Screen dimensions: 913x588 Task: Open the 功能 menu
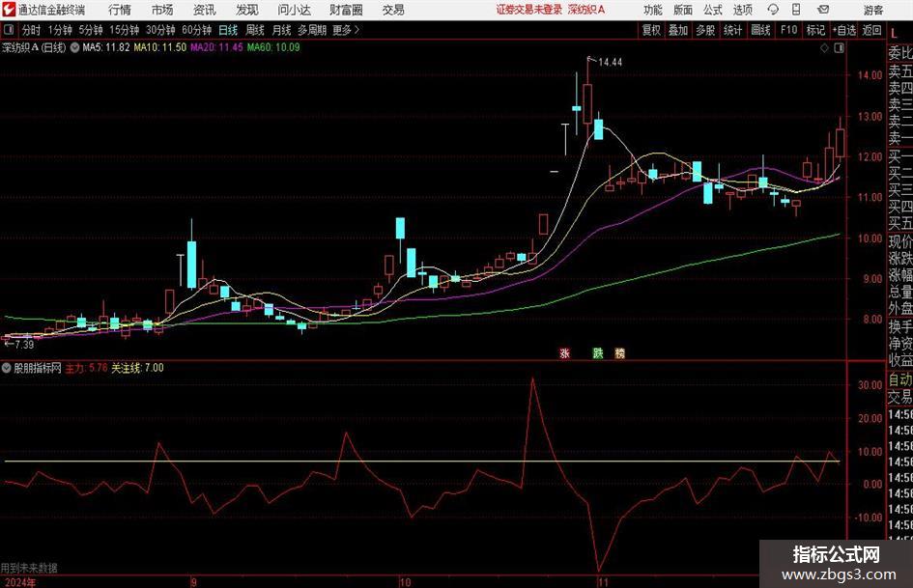(x=653, y=10)
